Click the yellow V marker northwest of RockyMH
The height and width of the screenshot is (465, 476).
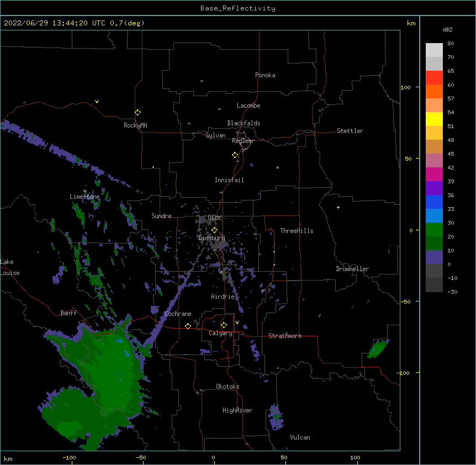point(97,102)
